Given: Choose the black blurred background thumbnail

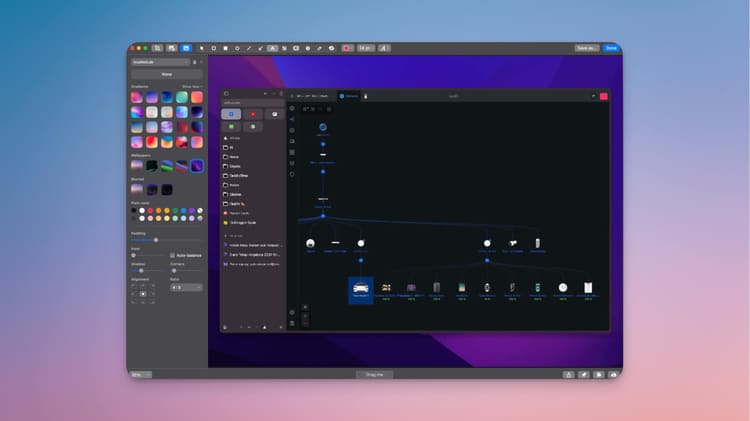Looking at the screenshot, I should pos(166,189).
